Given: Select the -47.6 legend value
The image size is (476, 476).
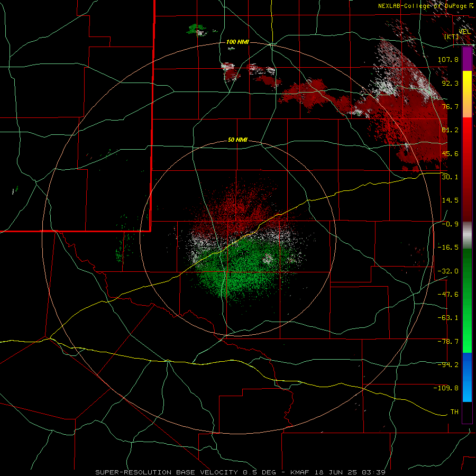Looking at the screenshot, I should point(448,294).
